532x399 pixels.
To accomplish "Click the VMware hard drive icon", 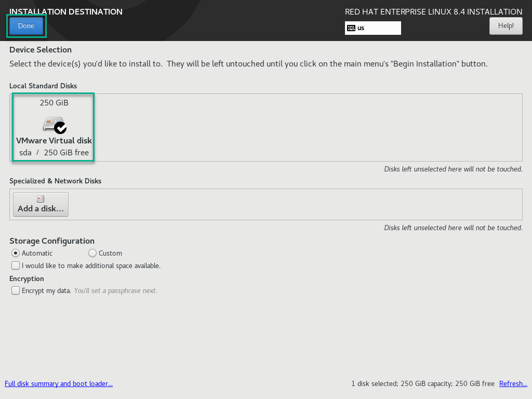I will pyautogui.click(x=51, y=124).
